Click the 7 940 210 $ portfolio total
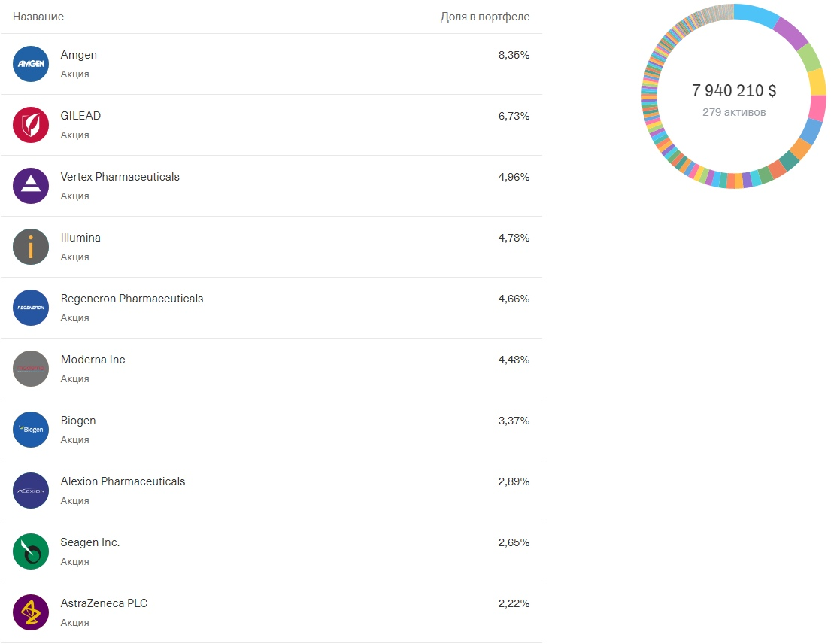The height and width of the screenshot is (644, 831). point(734,90)
